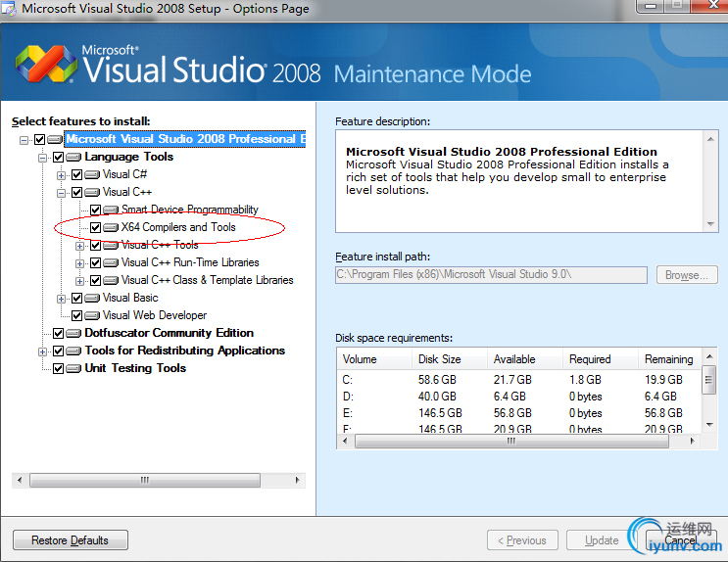The width and height of the screenshot is (728, 562).
Task: Toggle the Visual C++ Tools checkbox
Action: point(95,245)
